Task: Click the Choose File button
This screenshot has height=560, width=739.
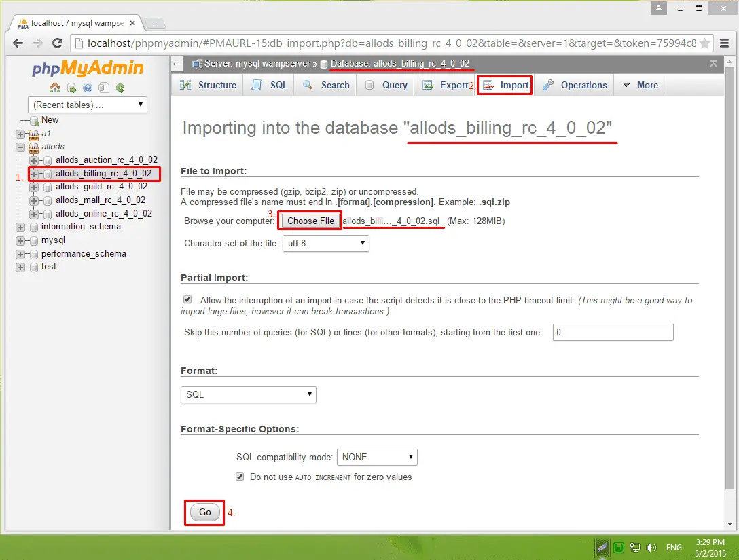Action: click(310, 221)
